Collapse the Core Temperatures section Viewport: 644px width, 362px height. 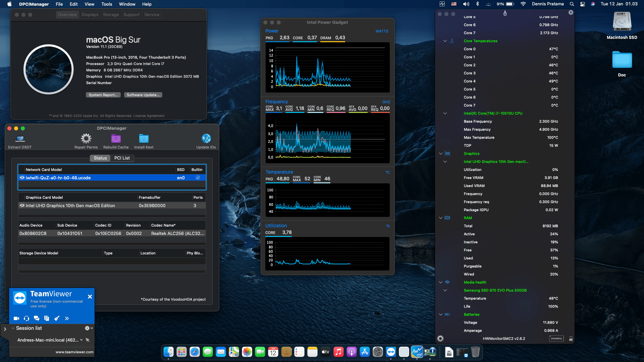coord(445,41)
